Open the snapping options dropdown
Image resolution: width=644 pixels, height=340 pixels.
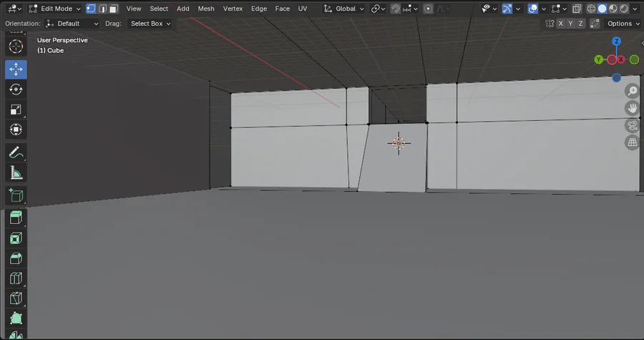(410, 9)
